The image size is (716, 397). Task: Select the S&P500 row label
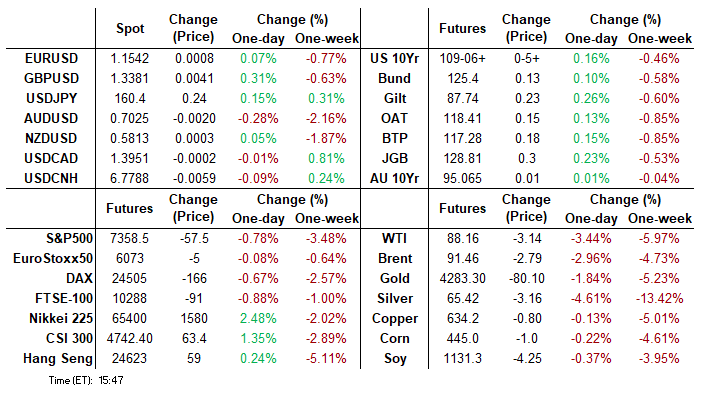[69, 238]
